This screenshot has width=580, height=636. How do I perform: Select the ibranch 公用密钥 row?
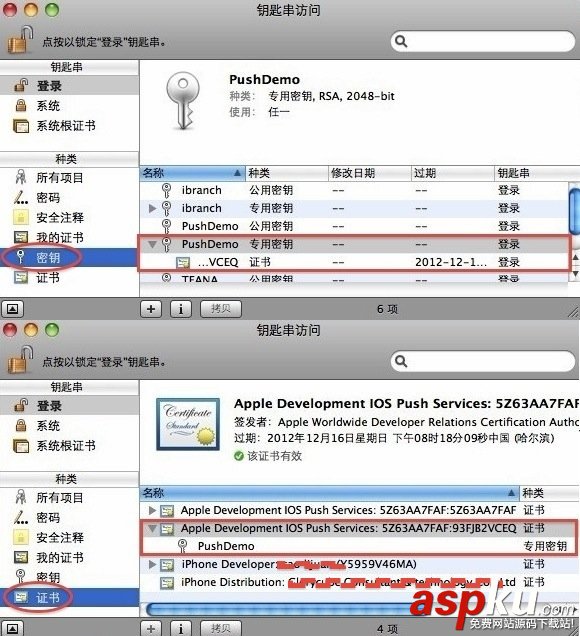coord(354,190)
